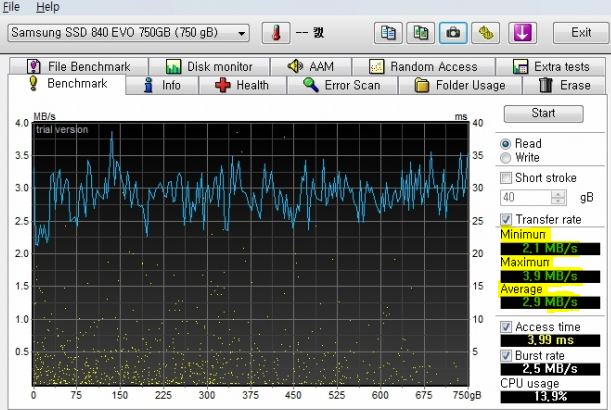The width and height of the screenshot is (611, 410).
Task: Click the 13.9% CPU usage value
Action: (x=550, y=396)
